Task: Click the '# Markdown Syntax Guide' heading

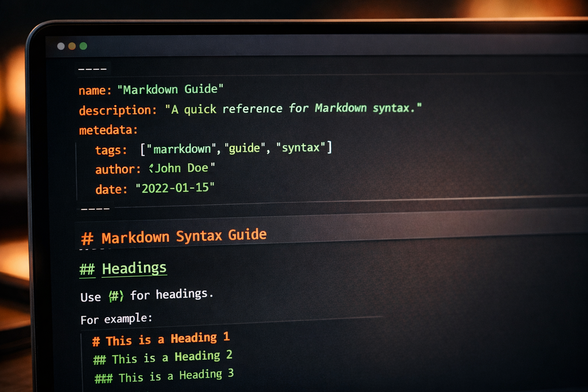Action: point(174,236)
